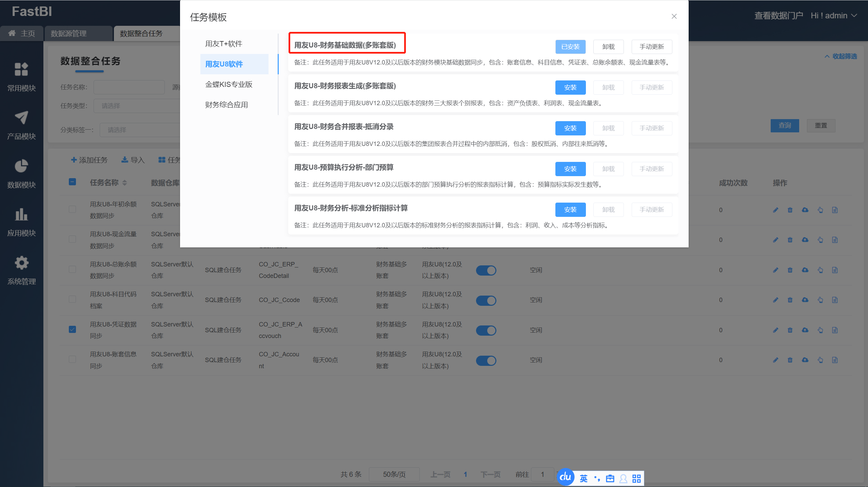Screen dimensions: 868x487
Task: Click the 任务名称 input field
Action: pos(129,87)
